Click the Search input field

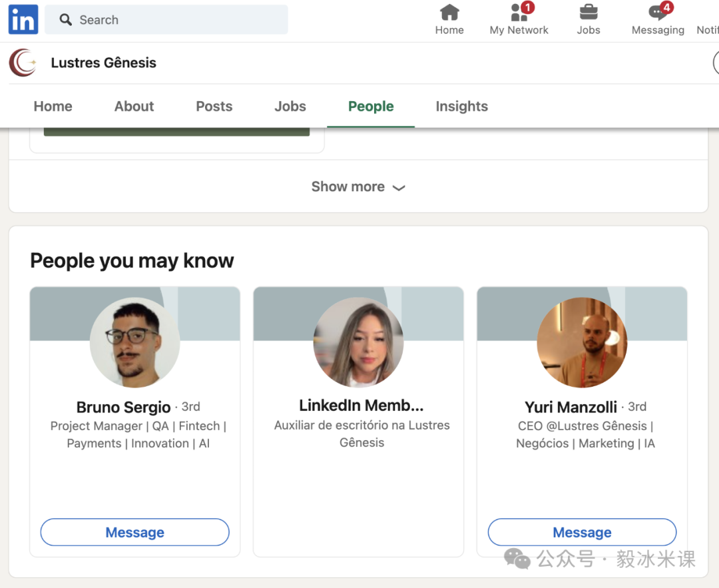[x=166, y=20]
